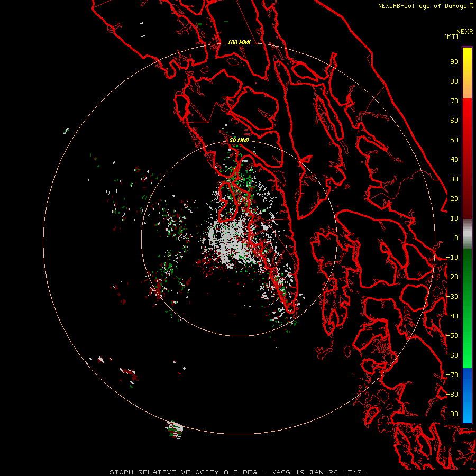Viewport: 476px width, 476px height.
Task: Click the 80 knot value on the color scale
Action: tap(454, 81)
